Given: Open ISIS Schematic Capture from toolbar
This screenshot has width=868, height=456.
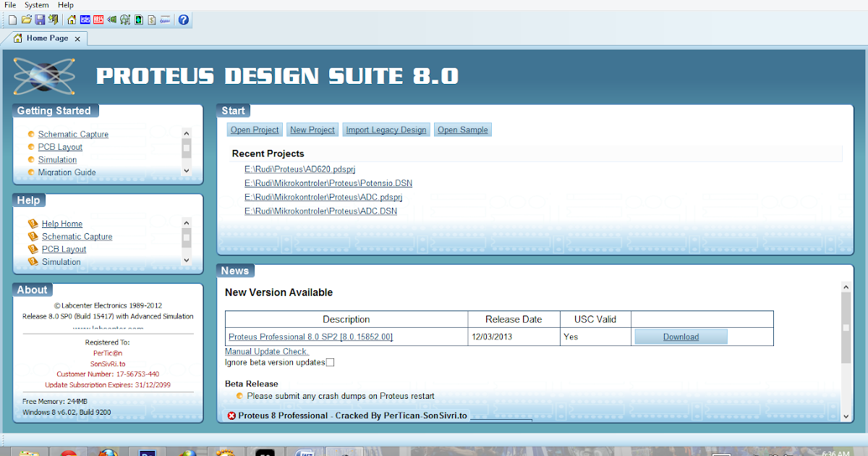Looking at the screenshot, I should [x=85, y=20].
